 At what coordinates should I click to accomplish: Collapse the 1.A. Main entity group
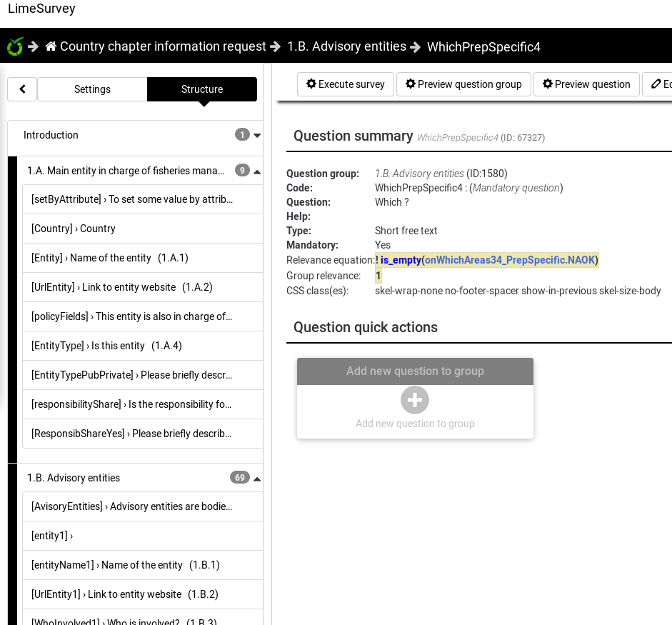click(x=257, y=171)
